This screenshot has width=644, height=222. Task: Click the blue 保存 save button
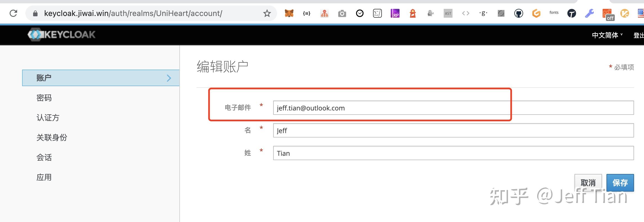pyautogui.click(x=620, y=183)
